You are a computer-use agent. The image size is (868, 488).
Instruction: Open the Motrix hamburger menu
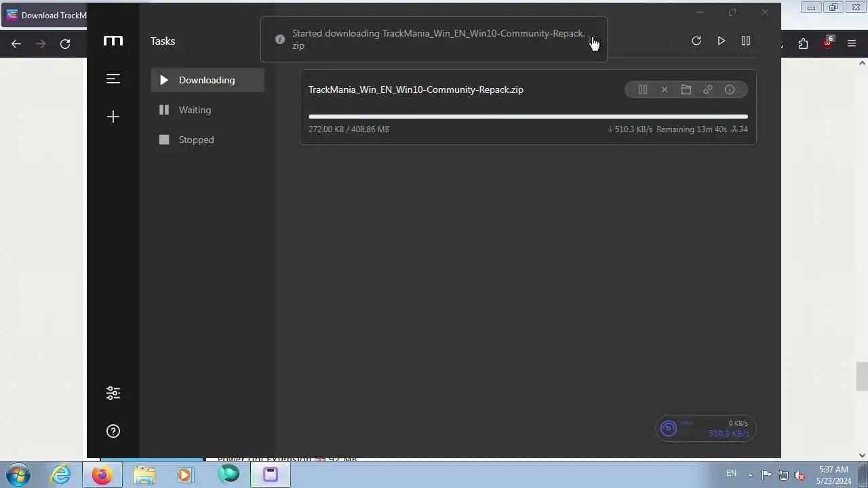coord(113,79)
